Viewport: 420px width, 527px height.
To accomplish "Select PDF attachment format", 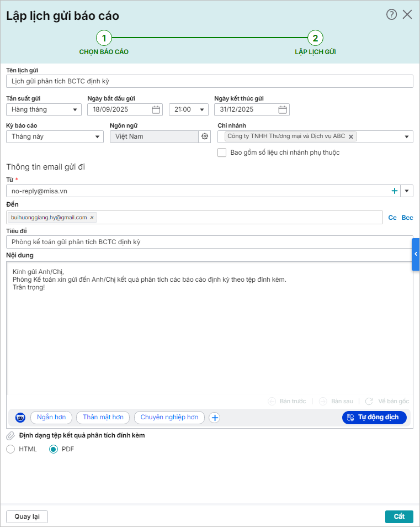I will [x=54, y=449].
